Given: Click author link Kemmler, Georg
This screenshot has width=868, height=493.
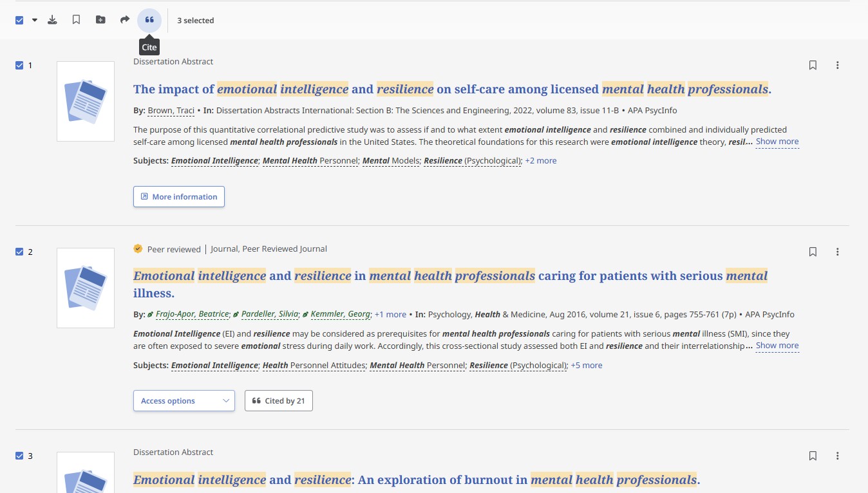Looking at the screenshot, I should [x=341, y=315].
